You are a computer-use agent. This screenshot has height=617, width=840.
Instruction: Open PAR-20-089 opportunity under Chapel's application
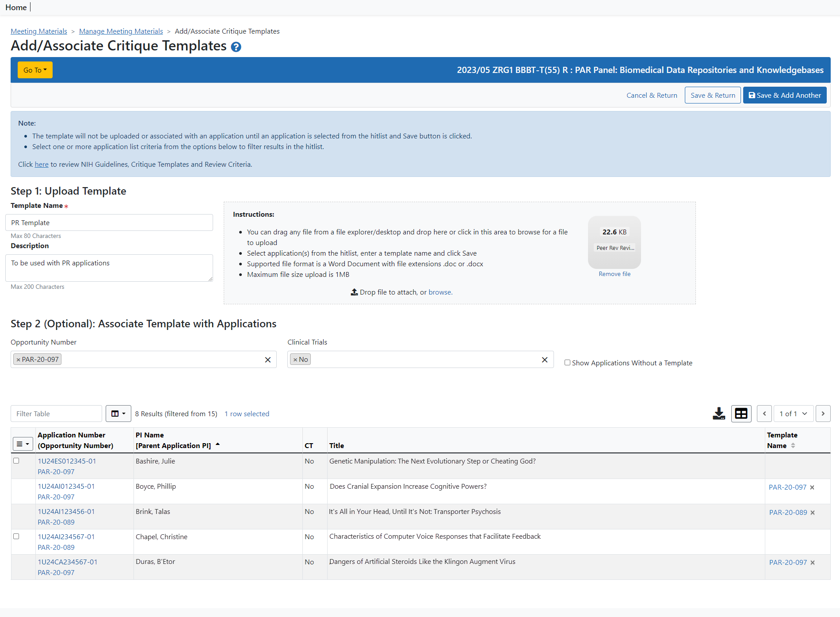point(56,548)
